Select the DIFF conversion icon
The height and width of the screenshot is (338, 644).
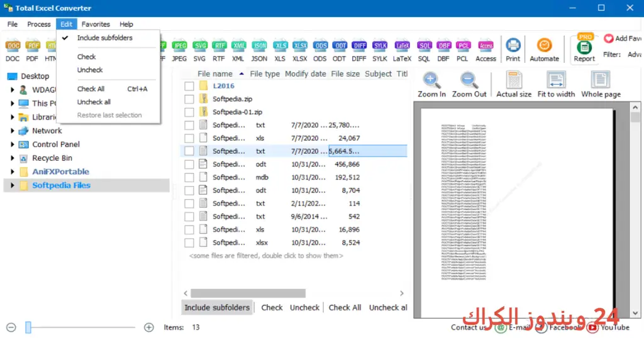coord(359,50)
